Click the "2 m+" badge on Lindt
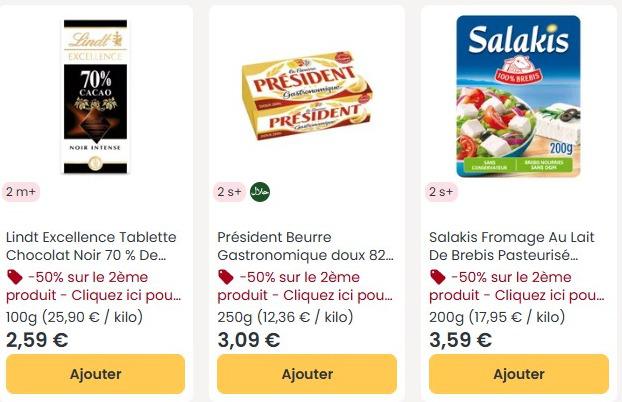The width and height of the screenshot is (622, 402). point(22,191)
